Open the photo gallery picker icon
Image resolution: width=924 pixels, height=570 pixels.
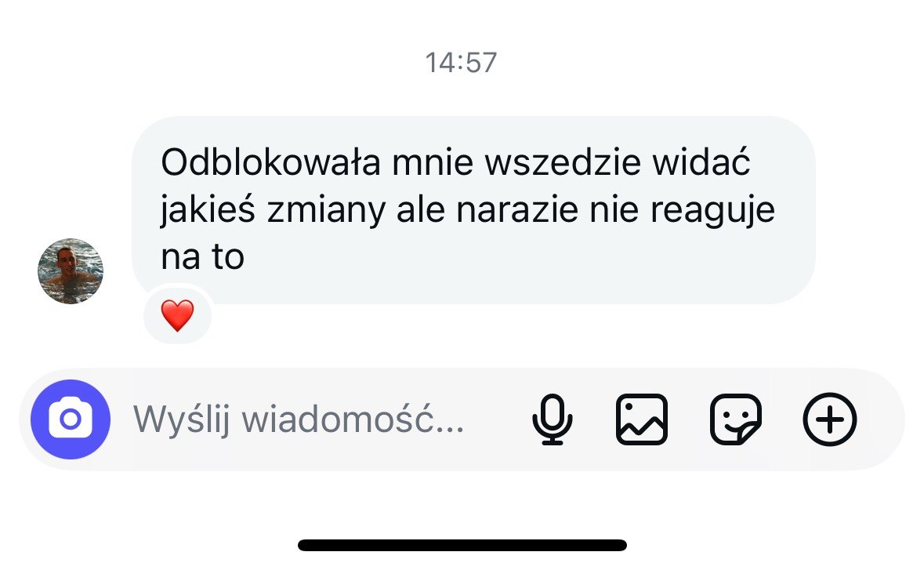coord(642,419)
